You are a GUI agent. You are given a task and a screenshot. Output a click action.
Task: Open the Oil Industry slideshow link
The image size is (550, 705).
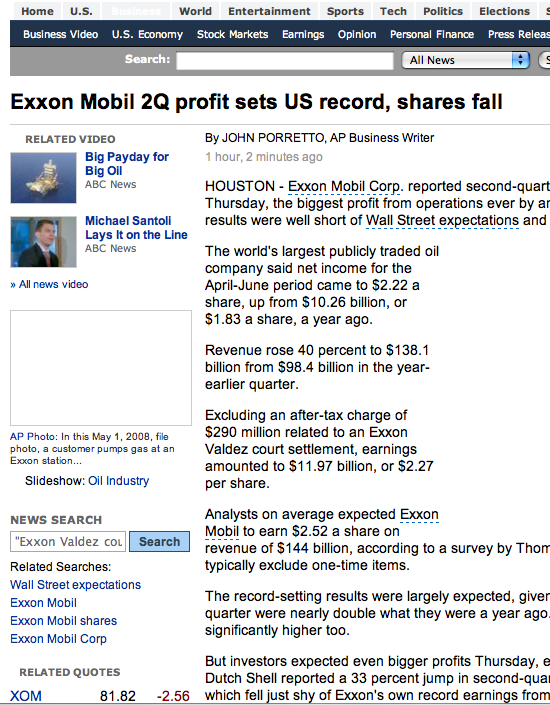coord(119,481)
